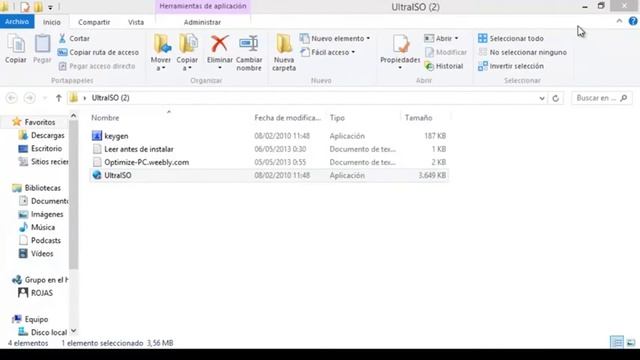Open recent locations dropdown arrow

coord(45,98)
